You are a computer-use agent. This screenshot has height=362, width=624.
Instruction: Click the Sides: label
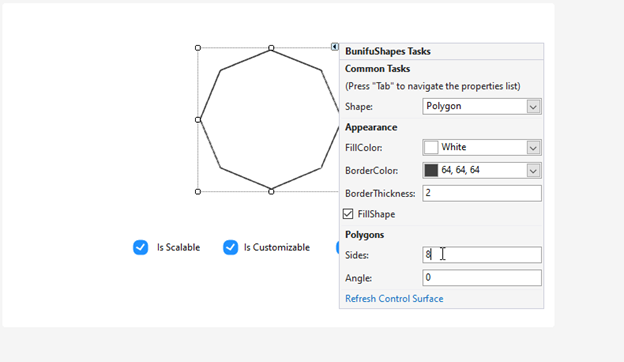357,255
